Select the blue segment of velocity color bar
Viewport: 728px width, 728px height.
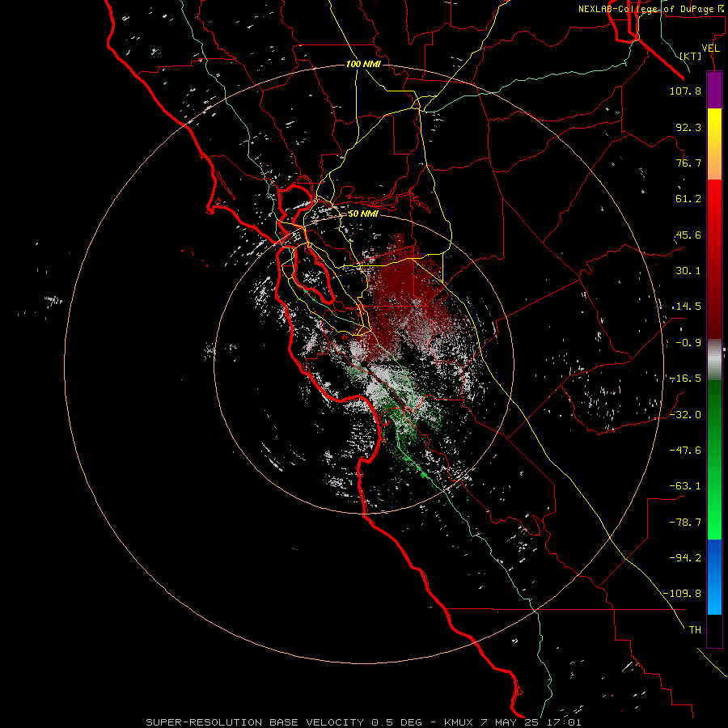pyautogui.click(x=714, y=577)
